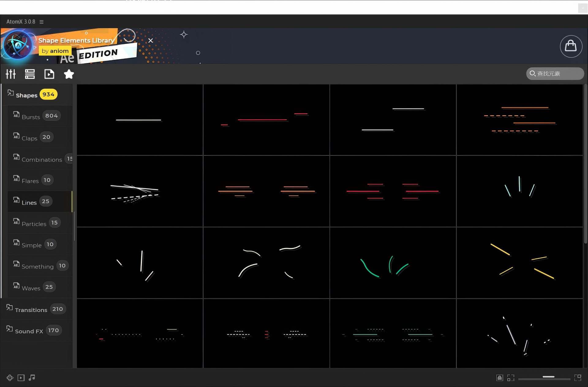This screenshot has height=387, width=588.
Task: Click the category sidebar scrollbar
Action: coord(74,226)
